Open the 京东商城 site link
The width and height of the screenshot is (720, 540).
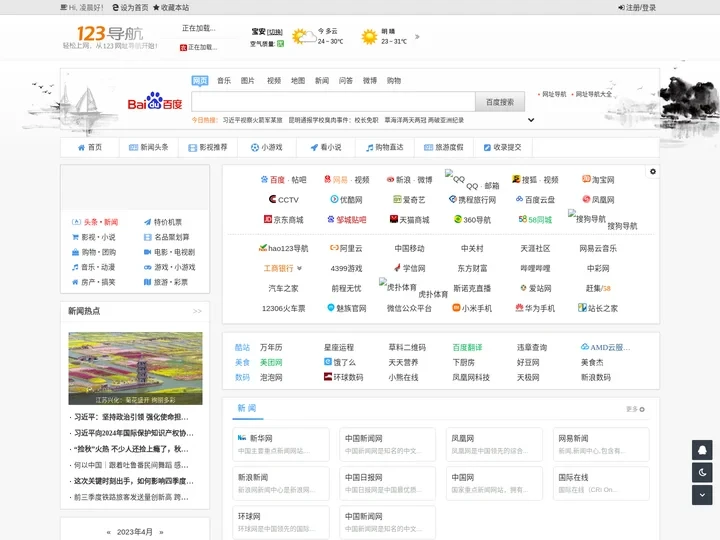284,220
